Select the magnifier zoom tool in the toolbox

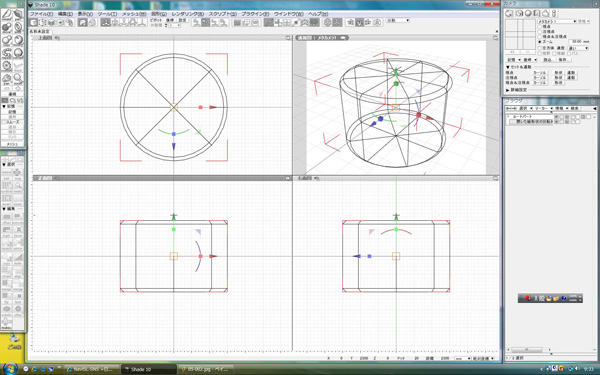coord(18,78)
